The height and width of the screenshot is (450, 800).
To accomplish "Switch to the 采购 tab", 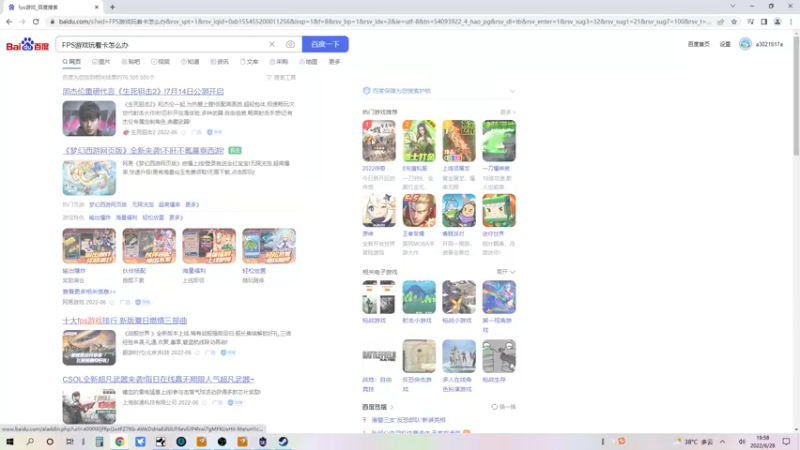I will pyautogui.click(x=279, y=62).
